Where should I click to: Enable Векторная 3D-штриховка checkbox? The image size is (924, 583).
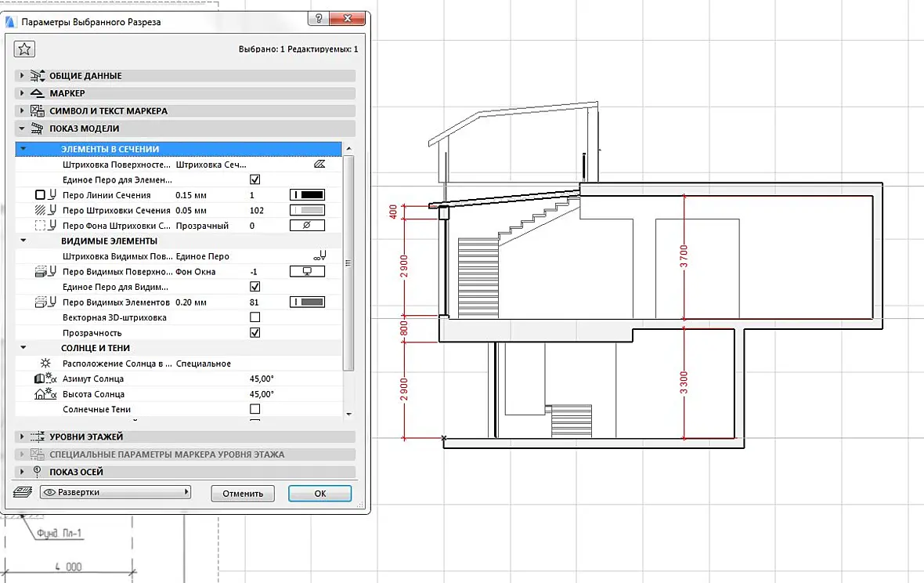point(254,317)
